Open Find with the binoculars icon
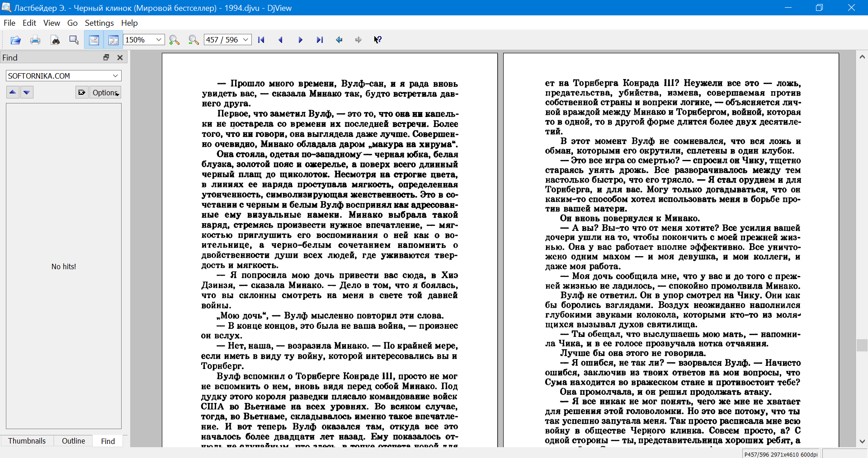Image resolution: width=868 pixels, height=458 pixels. click(55, 40)
